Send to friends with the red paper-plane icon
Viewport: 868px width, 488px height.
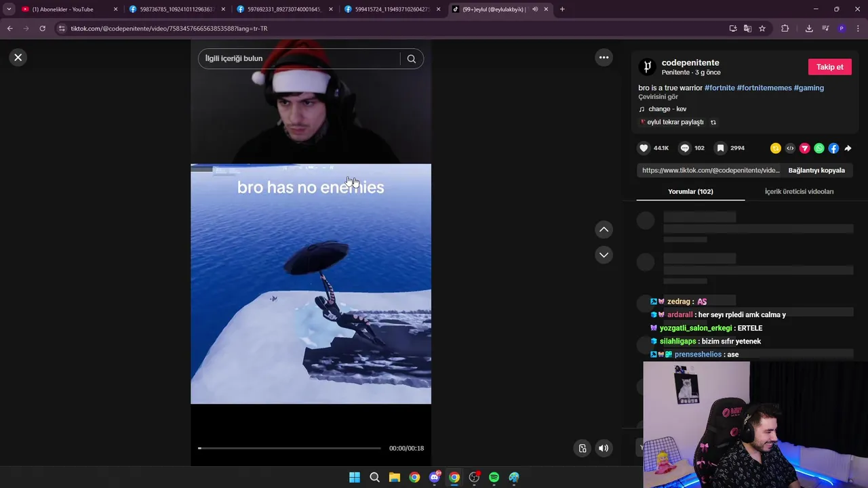click(805, 148)
